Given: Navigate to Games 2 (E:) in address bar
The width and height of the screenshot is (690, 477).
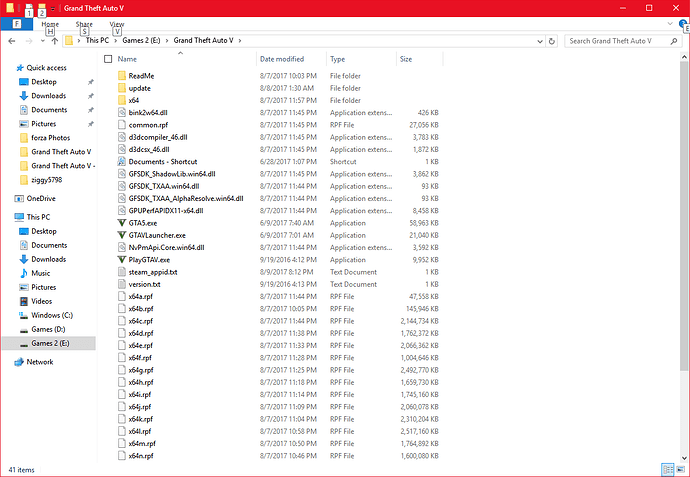Looking at the screenshot, I should click(141, 40).
